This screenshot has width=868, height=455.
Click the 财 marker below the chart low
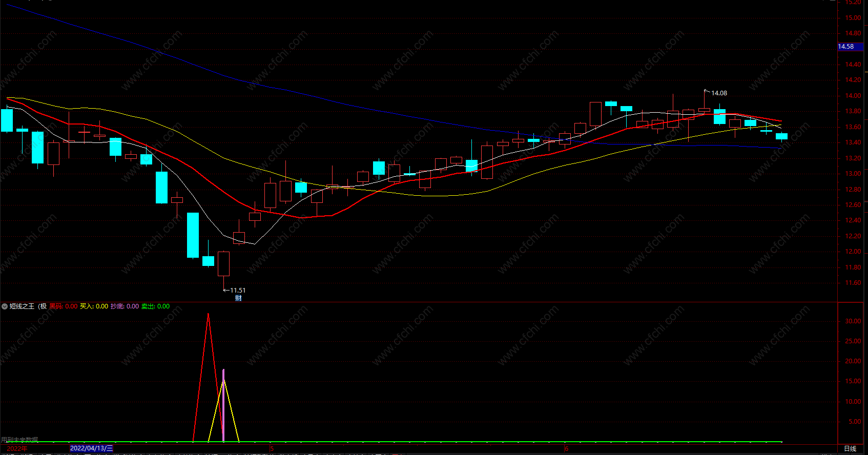(238, 298)
